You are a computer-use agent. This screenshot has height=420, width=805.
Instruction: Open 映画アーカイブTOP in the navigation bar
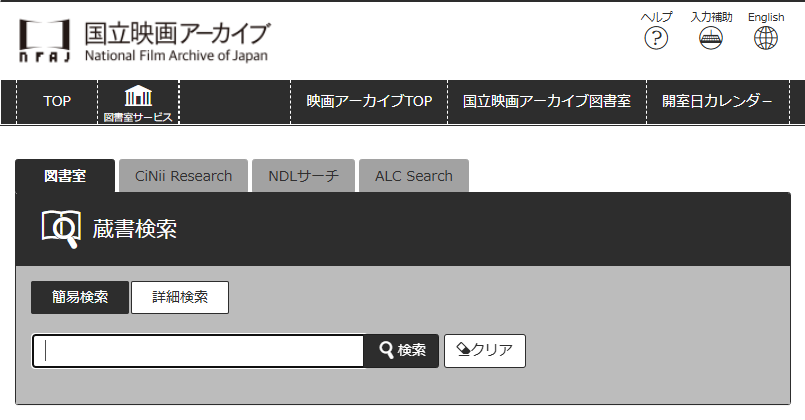(369, 101)
